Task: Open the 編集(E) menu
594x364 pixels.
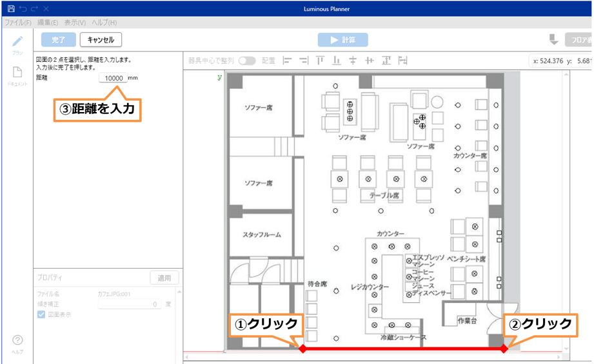Action: (48, 23)
